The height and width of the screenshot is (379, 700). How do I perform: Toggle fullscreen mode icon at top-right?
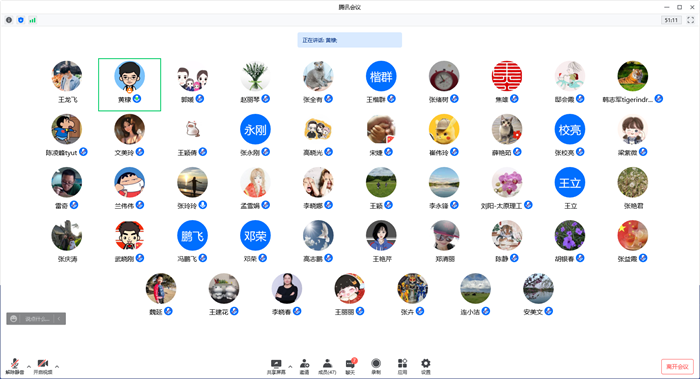pos(691,20)
